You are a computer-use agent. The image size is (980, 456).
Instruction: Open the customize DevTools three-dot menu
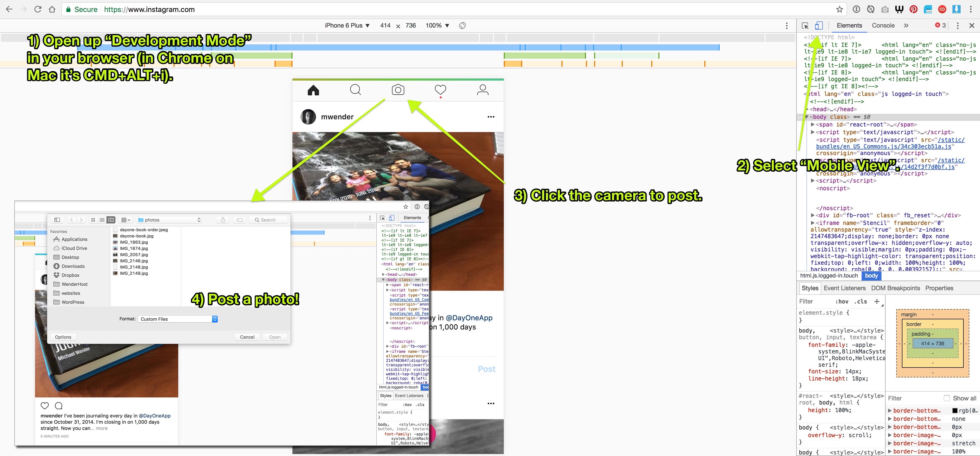point(958,26)
